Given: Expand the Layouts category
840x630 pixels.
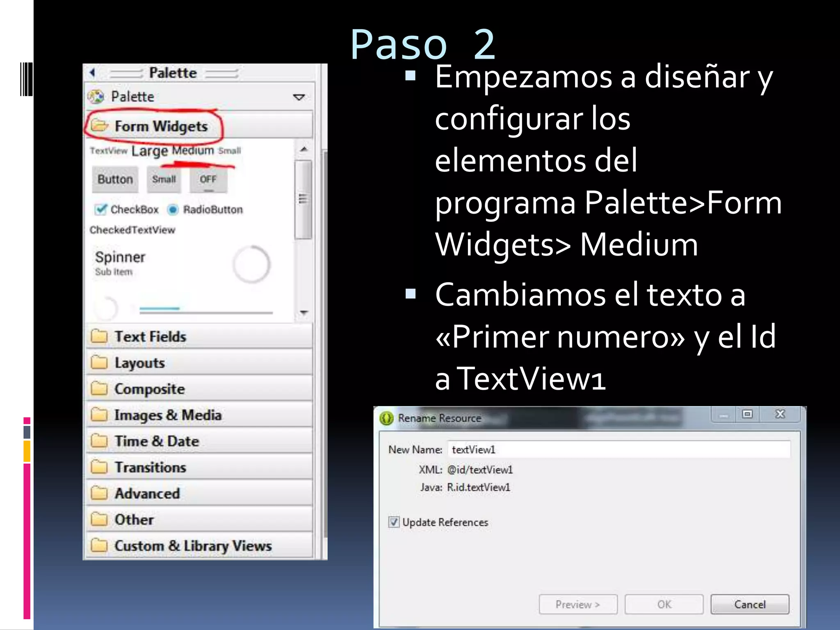Looking at the screenshot, I should click(x=199, y=363).
